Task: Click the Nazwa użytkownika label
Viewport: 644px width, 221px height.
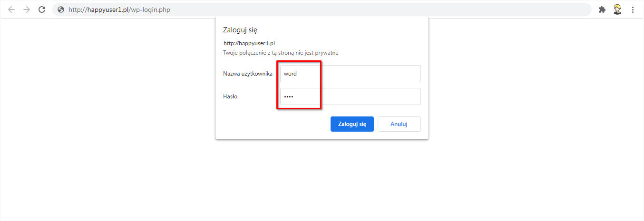Action: (x=247, y=74)
